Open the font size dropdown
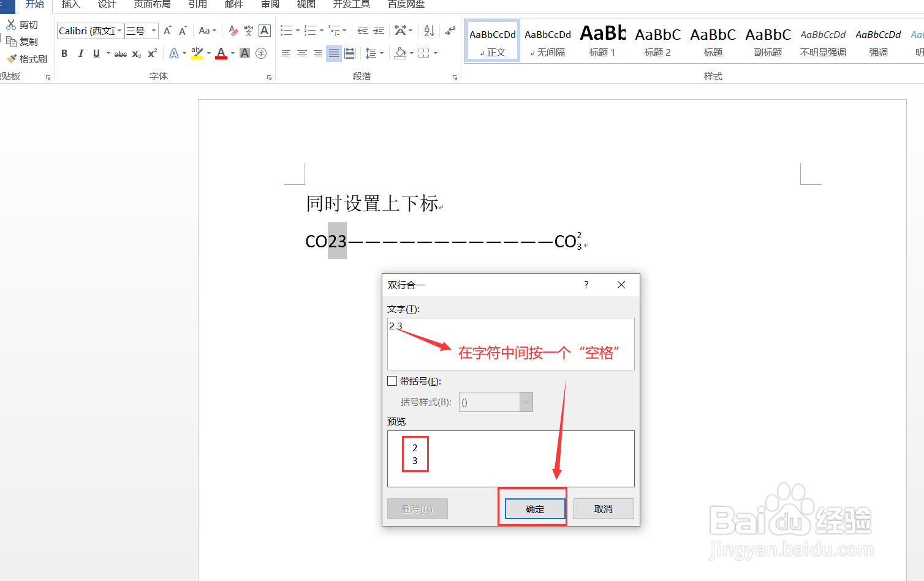The image size is (924, 581). tap(154, 31)
